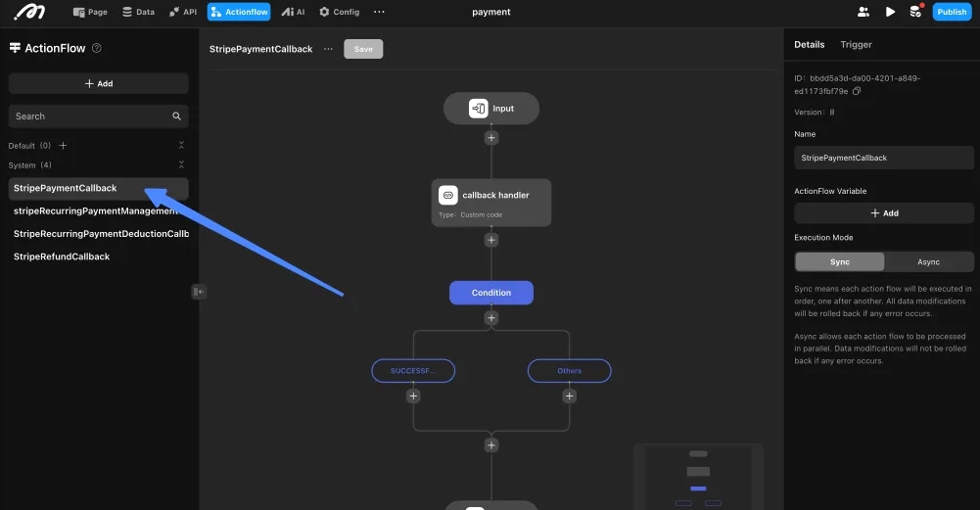Viewport: 980px width, 510px height.
Task: Select the Actionflow tab
Action: tap(239, 12)
